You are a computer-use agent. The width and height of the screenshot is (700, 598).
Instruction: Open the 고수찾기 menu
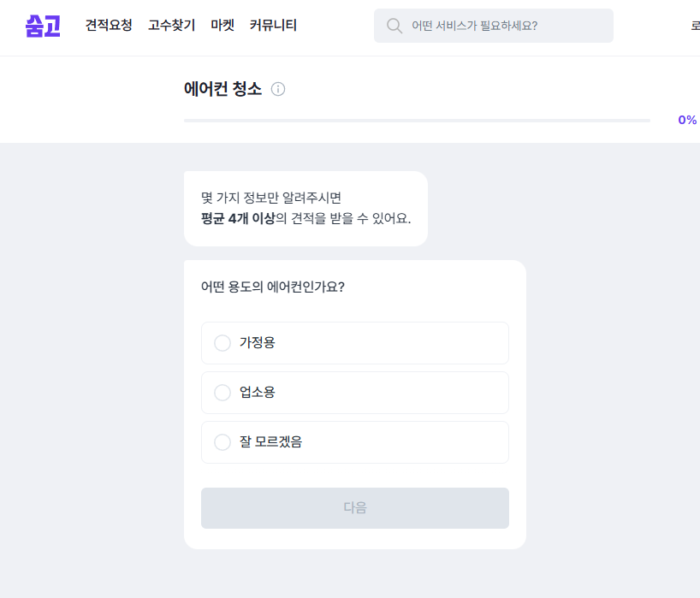point(170,25)
